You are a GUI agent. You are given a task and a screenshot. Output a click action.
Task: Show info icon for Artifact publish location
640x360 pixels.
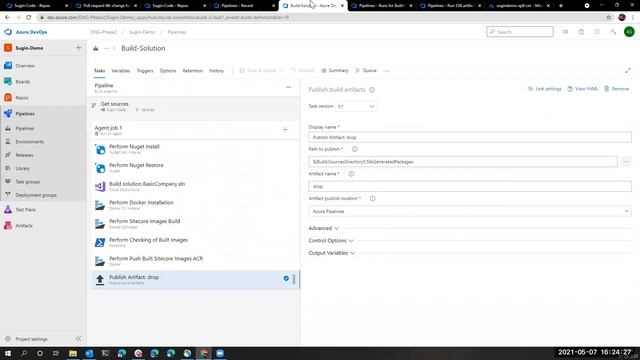tap(372, 198)
